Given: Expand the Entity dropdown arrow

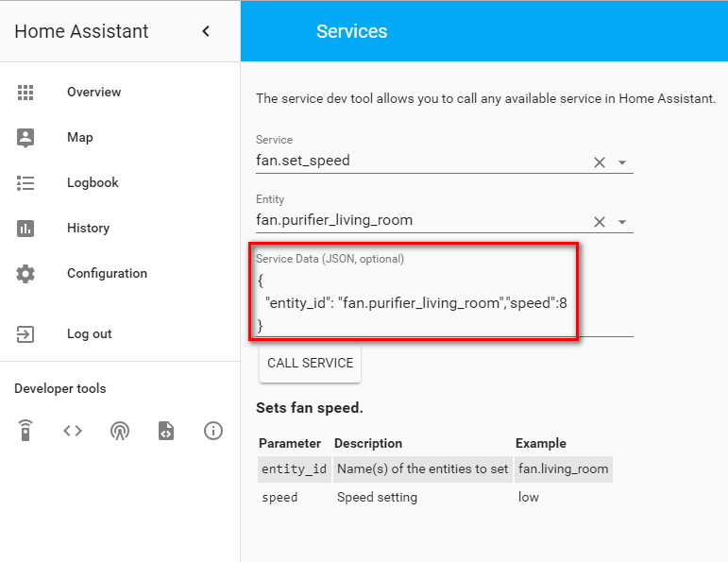Looking at the screenshot, I should coord(622,222).
